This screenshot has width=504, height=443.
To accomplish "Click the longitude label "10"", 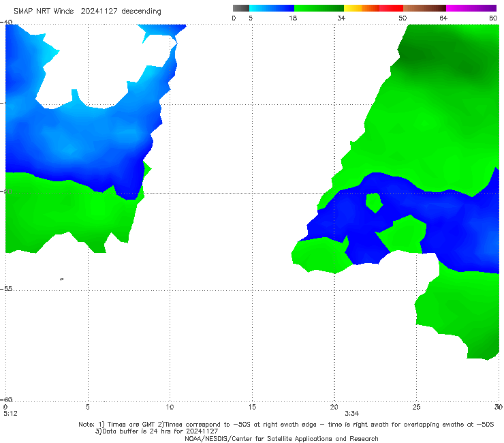I will 170,407.
